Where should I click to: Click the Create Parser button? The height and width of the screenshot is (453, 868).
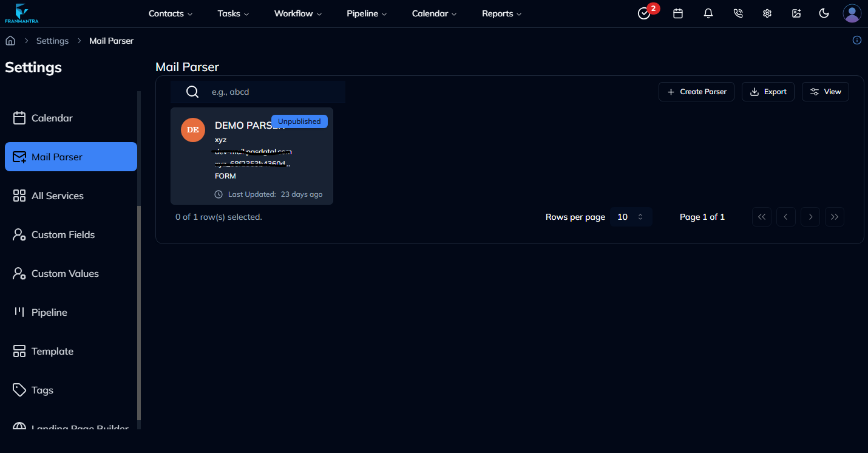pyautogui.click(x=696, y=91)
